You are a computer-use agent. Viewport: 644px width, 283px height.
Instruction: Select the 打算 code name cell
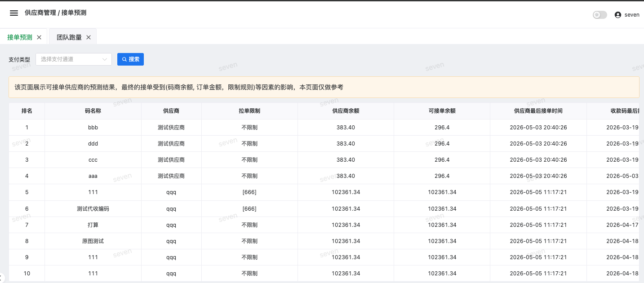pos(93,225)
